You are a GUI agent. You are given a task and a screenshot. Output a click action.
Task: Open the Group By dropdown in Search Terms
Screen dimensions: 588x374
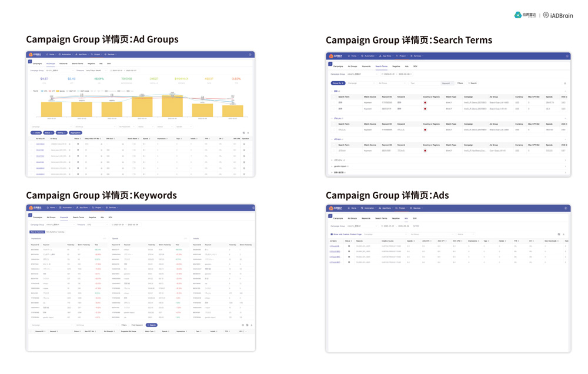pyautogui.click(x=338, y=84)
